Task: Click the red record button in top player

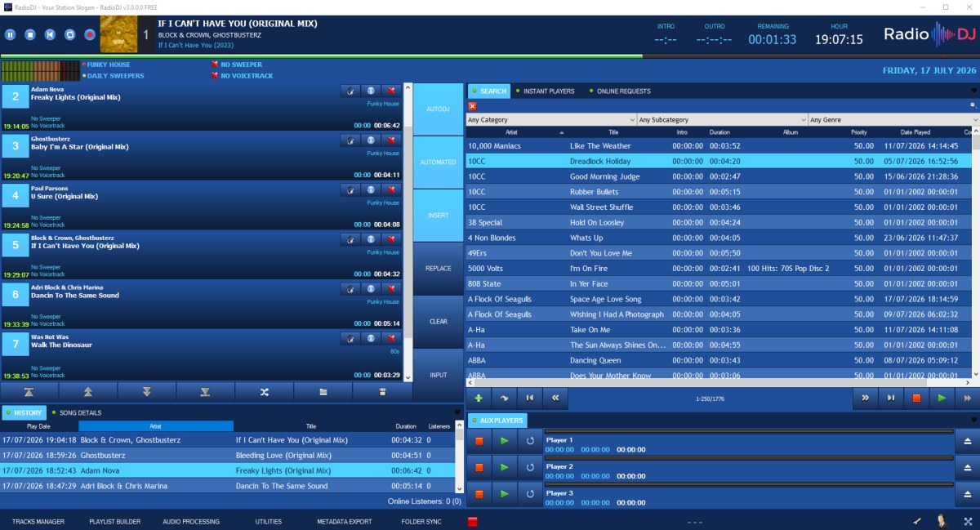Action: click(x=89, y=34)
